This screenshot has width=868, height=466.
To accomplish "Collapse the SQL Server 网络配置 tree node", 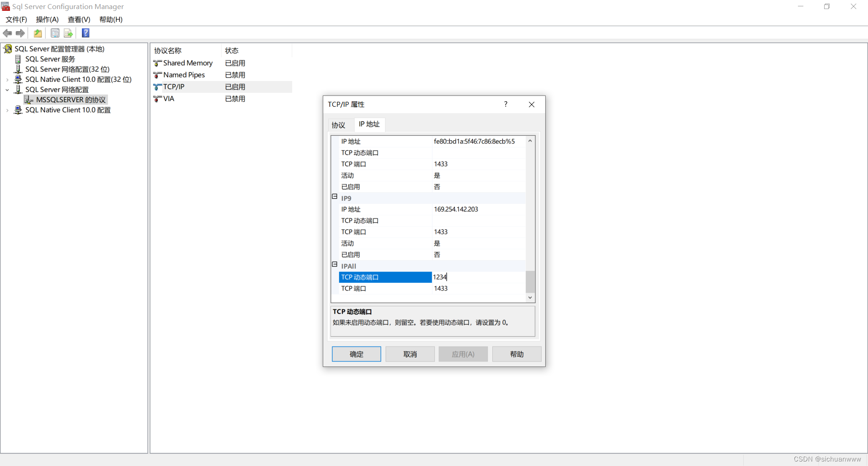I will point(7,90).
